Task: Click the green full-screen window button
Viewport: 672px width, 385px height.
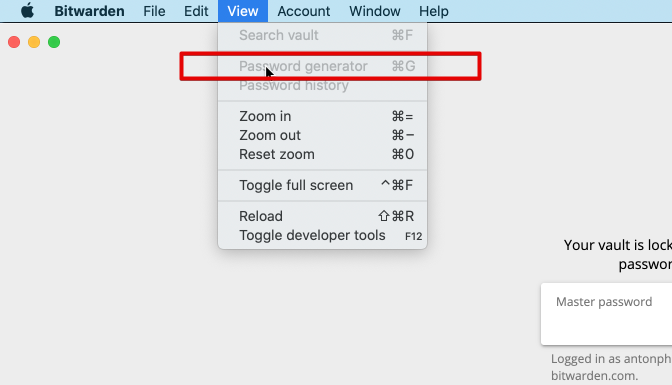Action: pyautogui.click(x=54, y=42)
